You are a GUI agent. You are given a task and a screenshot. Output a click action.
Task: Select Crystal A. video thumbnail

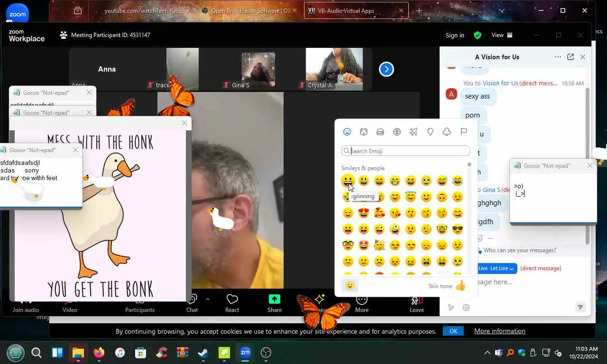[x=334, y=69]
